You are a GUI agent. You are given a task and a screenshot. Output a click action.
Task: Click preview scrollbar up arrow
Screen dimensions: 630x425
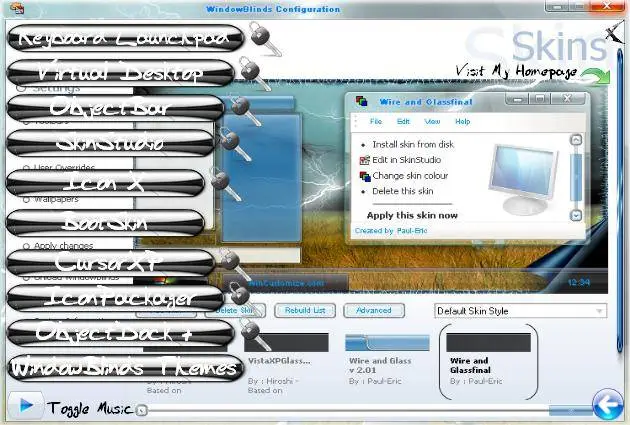click(576, 140)
